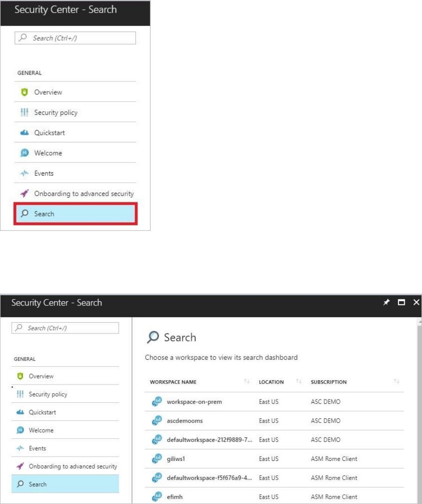Viewport: 422px width, 504px height.
Task: Maximize the Security Center Search blade
Action: 401,303
